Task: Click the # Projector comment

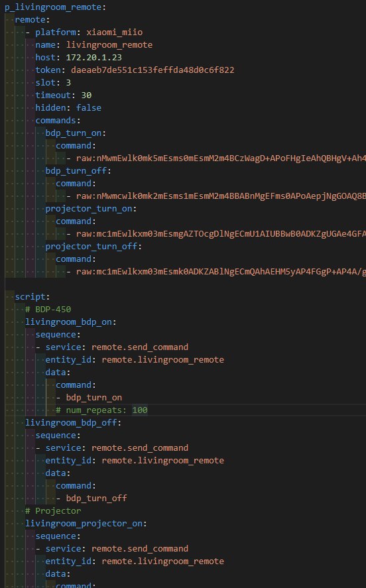Action: coord(53,510)
